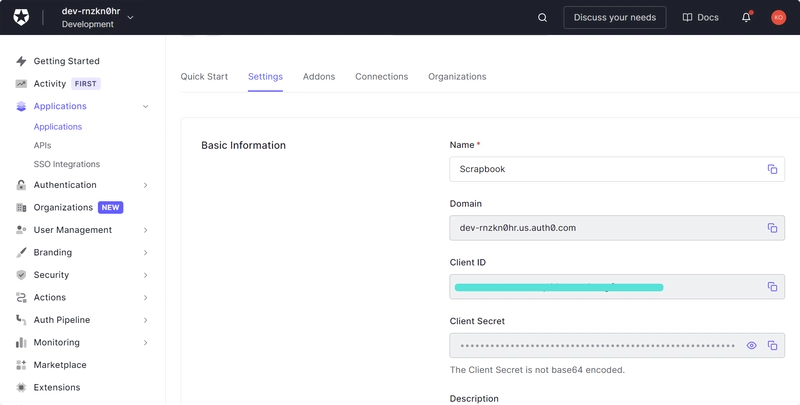Open the KO user avatar menu
Screen dimensions: 800x405
pos(778,17)
